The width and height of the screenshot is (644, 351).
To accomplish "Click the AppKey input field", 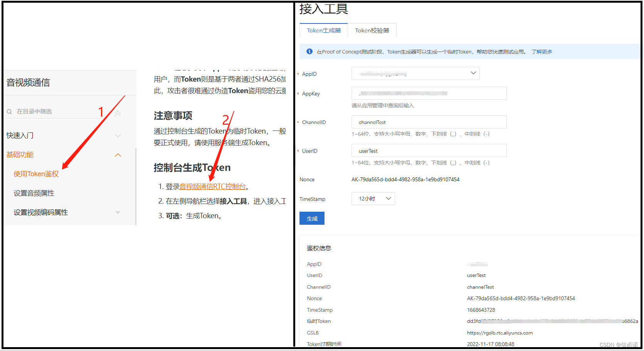I will tap(429, 93).
